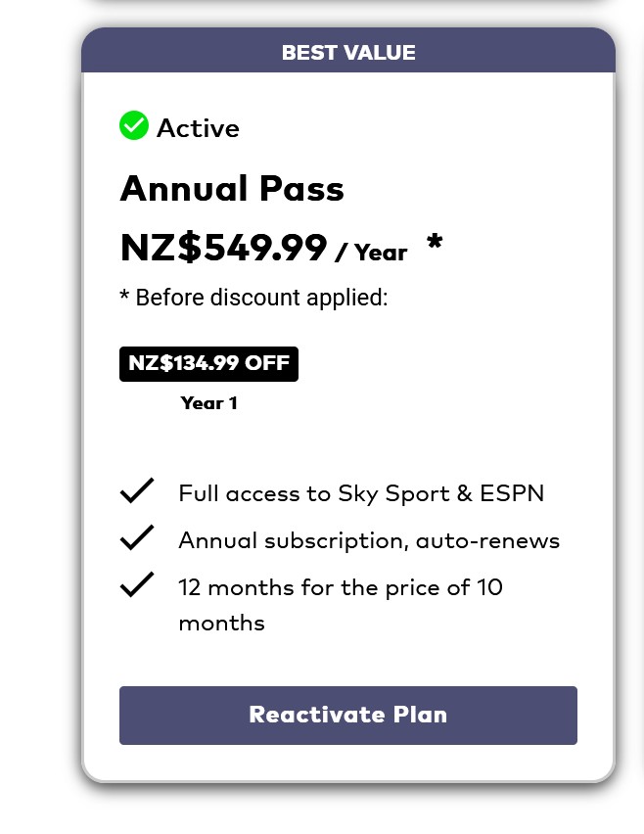Screen dimensions: 644x834
Task: Click the green Active checkmark icon
Action: 134,126
